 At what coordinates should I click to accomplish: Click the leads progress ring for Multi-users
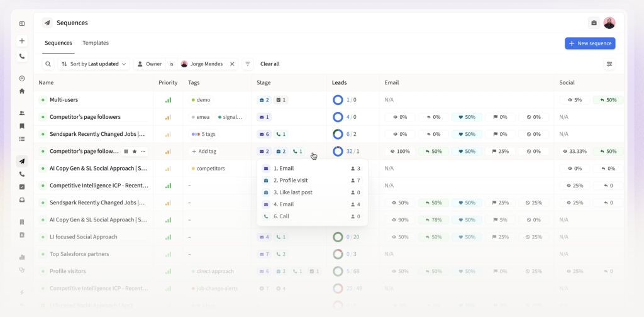tap(338, 100)
